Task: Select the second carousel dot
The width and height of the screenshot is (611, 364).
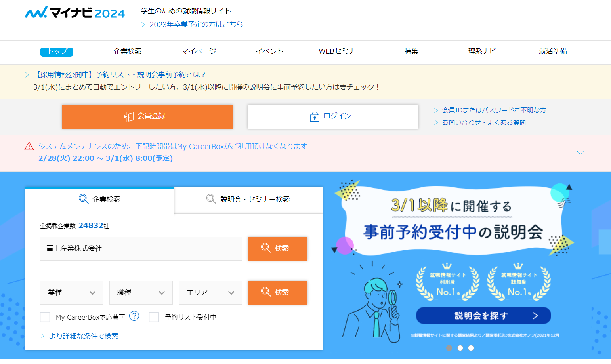Action: point(460,348)
